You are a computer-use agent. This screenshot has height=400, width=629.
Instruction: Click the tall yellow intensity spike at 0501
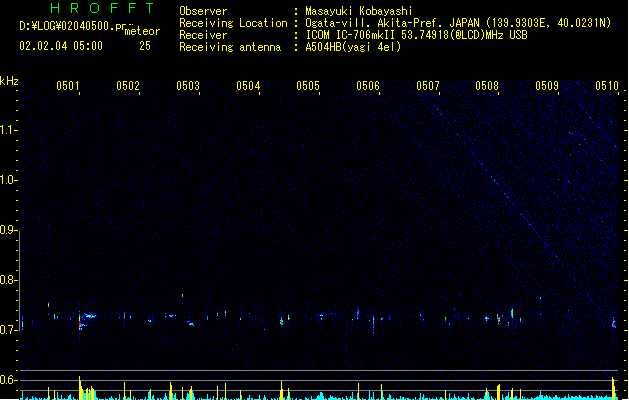(80, 388)
